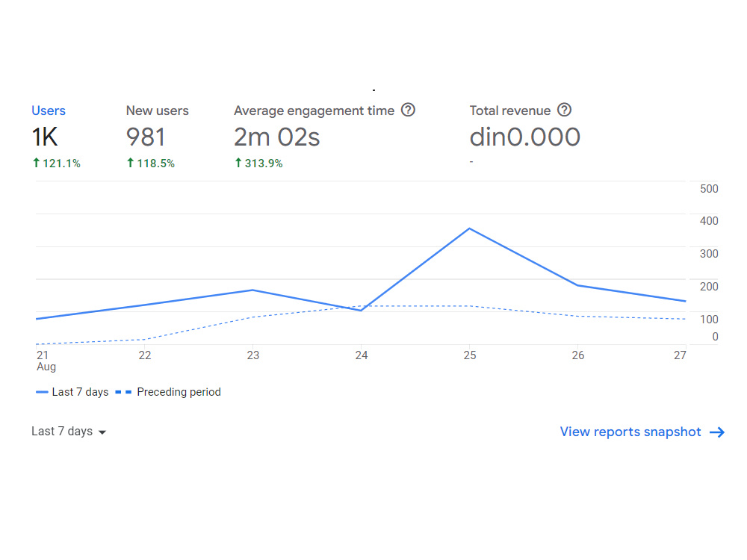Click dashed legend marker for Preceding period
This screenshot has width=747, height=560.
pyautogui.click(x=123, y=392)
